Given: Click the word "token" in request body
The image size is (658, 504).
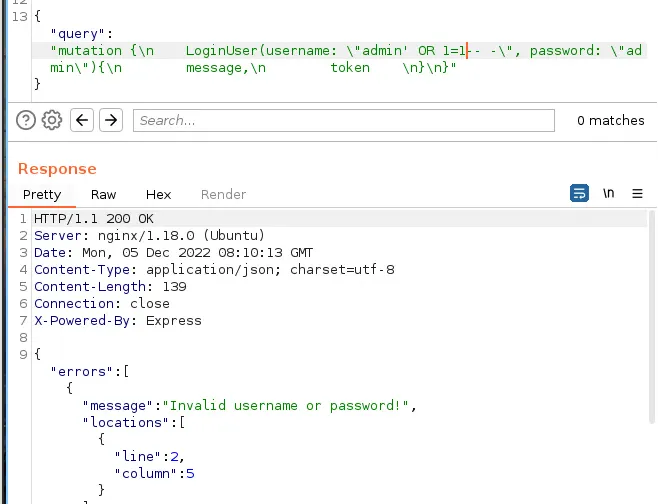Looking at the screenshot, I should pos(350,68).
